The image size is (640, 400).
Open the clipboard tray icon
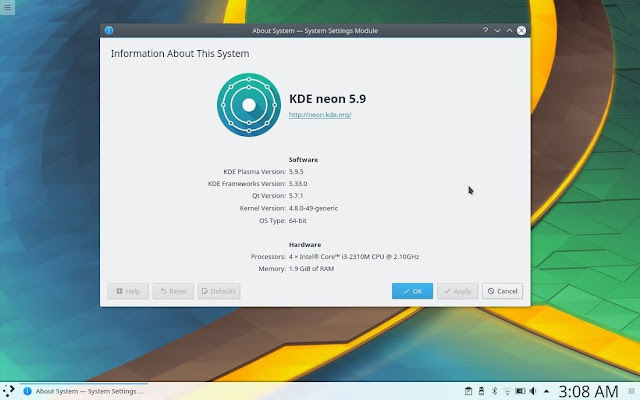(468, 391)
